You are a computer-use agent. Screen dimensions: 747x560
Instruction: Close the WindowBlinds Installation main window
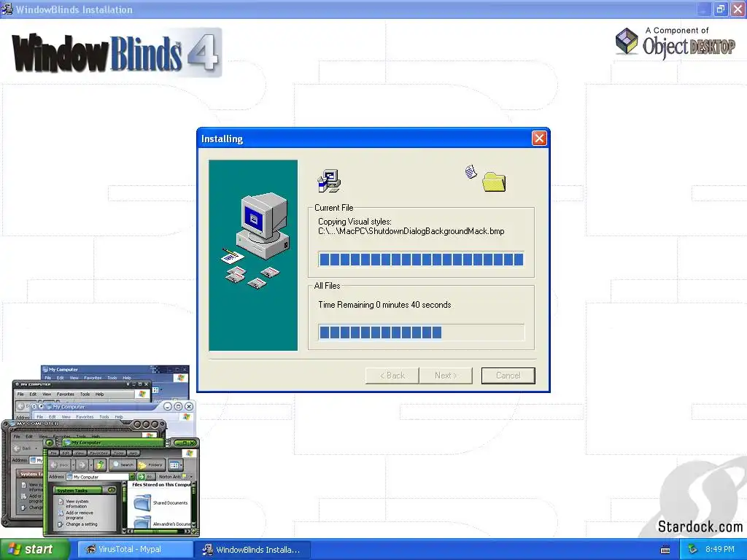click(x=738, y=9)
